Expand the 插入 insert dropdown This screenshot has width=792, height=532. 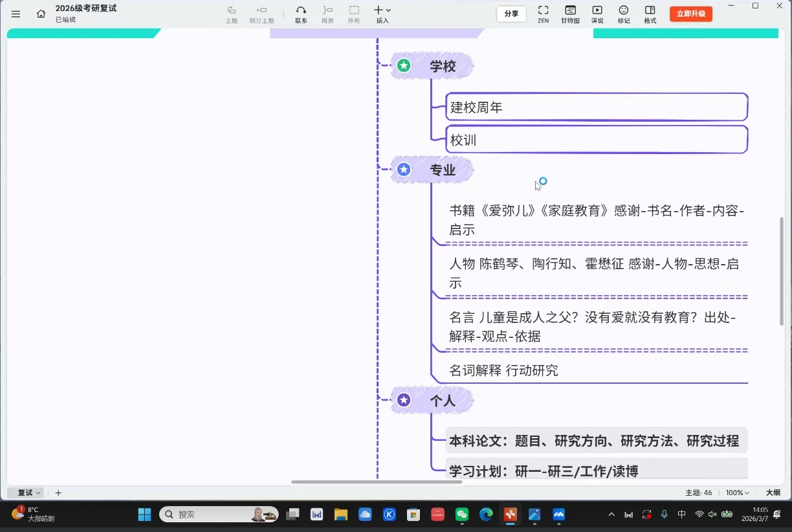click(x=383, y=14)
